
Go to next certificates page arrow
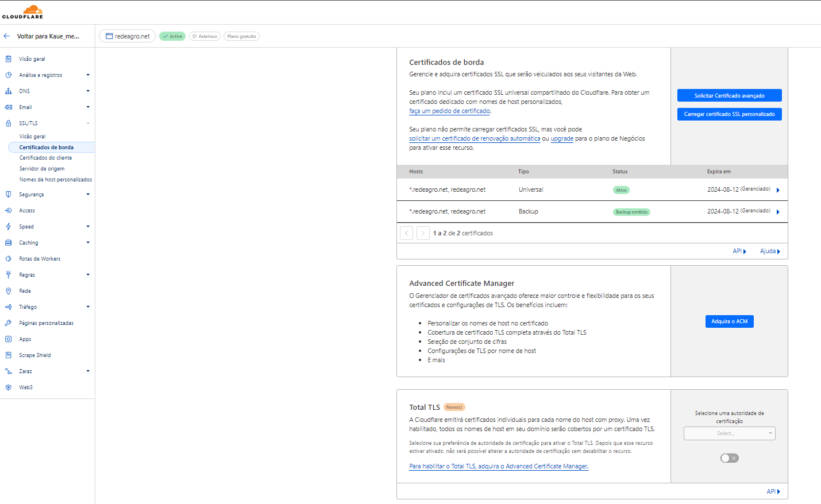pyautogui.click(x=423, y=233)
